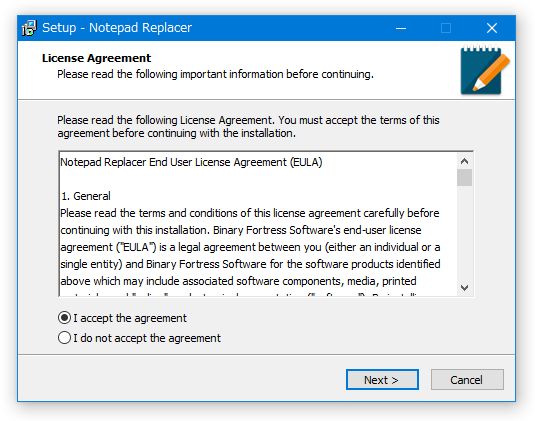Click the instruction paragraph above the license box
The height and width of the screenshot is (421, 535).
click(x=248, y=127)
